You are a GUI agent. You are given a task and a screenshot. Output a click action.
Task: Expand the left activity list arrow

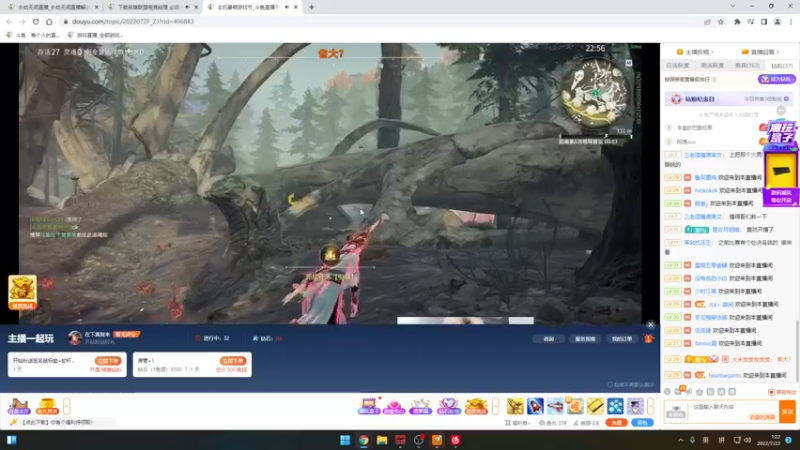coord(66,406)
